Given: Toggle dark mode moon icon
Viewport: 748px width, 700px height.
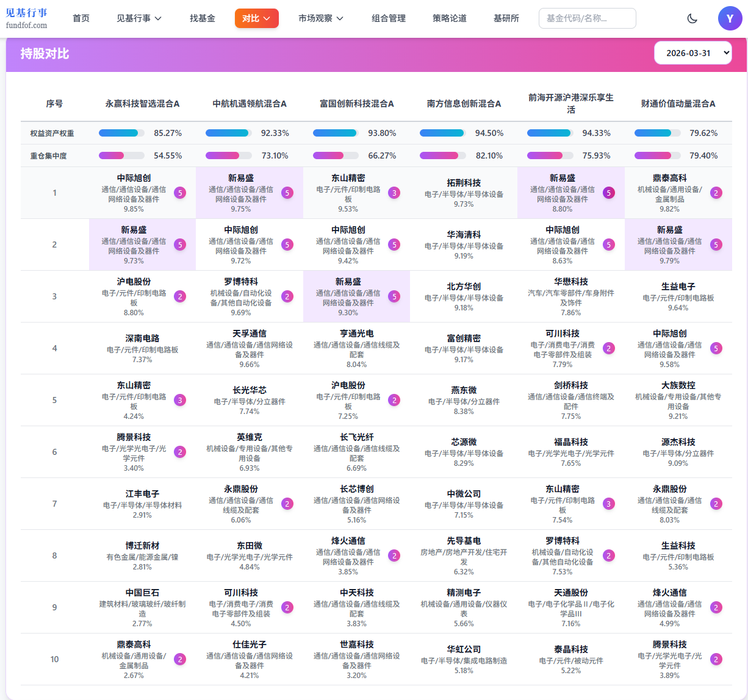Looking at the screenshot, I should click(692, 18).
